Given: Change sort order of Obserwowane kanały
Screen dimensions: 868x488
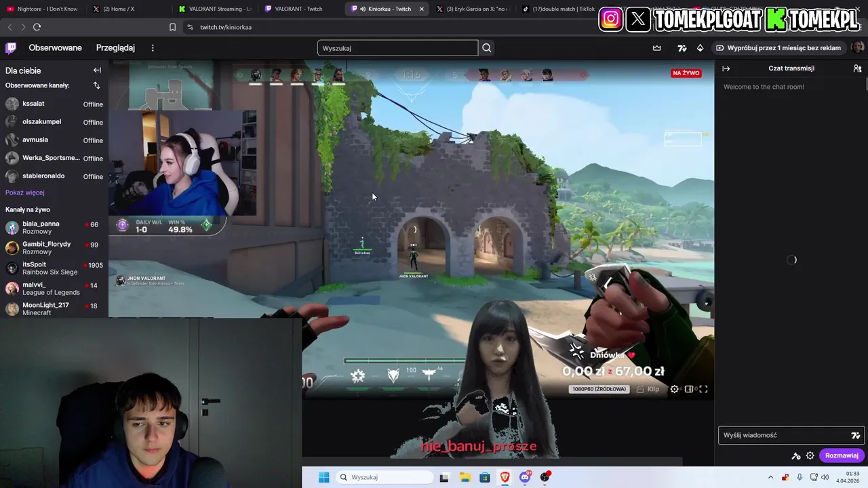Looking at the screenshot, I should pyautogui.click(x=96, y=85).
